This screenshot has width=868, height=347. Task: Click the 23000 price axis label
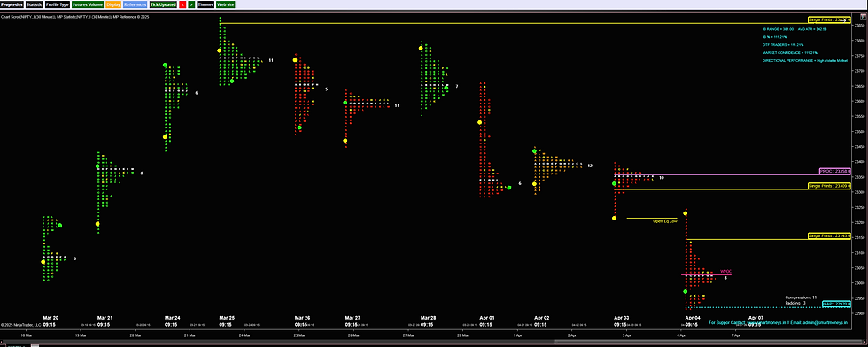coord(859,283)
